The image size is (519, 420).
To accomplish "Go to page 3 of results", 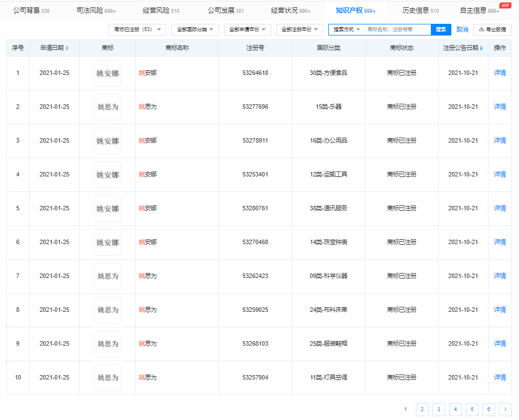I will [x=439, y=409].
